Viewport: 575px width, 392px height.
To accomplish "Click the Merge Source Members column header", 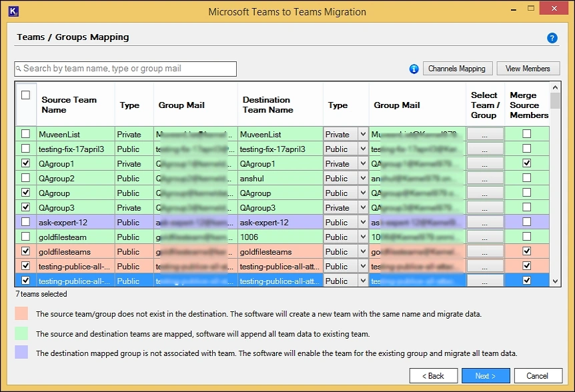I will tap(527, 105).
